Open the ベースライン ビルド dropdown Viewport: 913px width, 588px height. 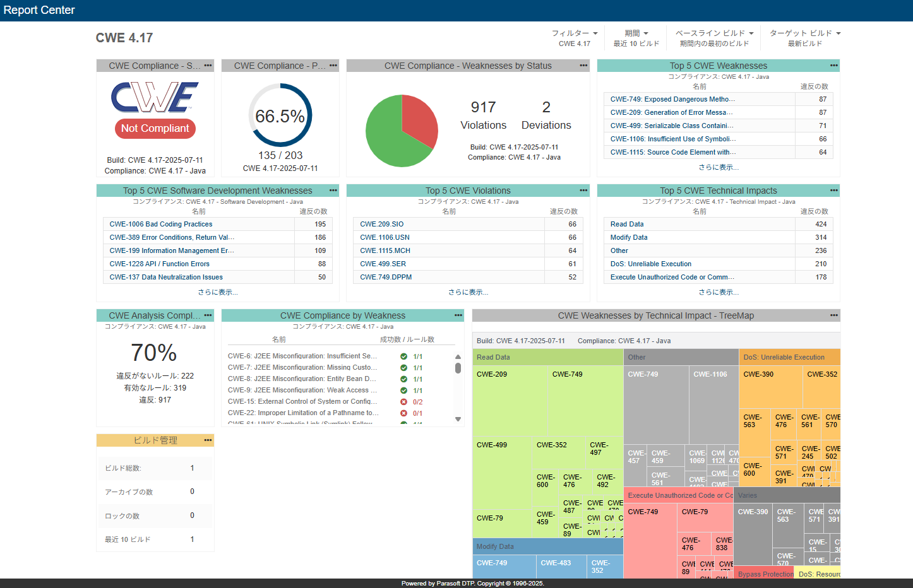pos(714,33)
